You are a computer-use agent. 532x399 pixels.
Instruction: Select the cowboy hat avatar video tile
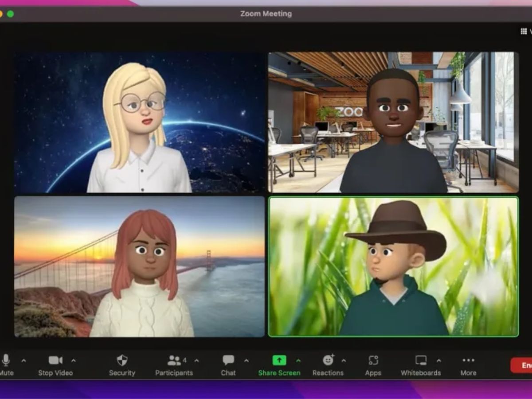393,266
